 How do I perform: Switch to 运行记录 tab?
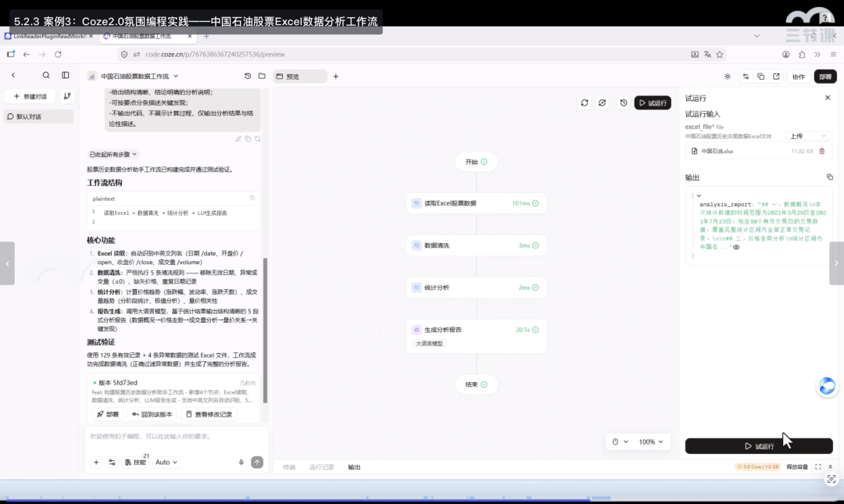[321, 466]
